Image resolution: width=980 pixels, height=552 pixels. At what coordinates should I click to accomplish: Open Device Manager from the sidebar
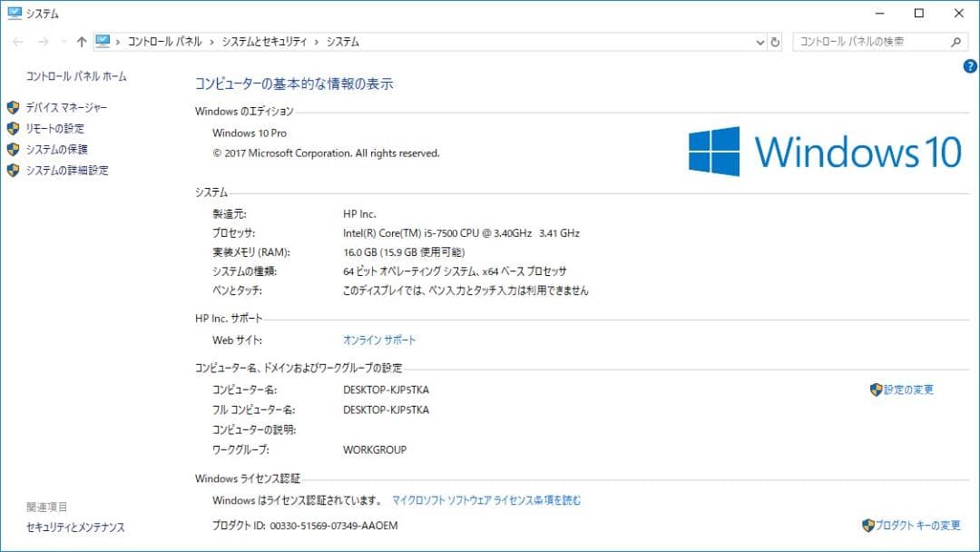tap(64, 106)
